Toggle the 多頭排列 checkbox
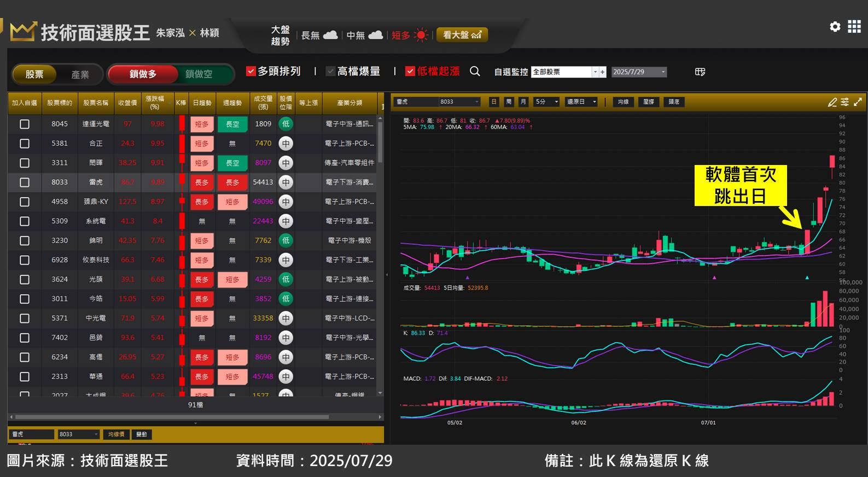Image resolution: width=868 pixels, height=477 pixels. point(251,72)
